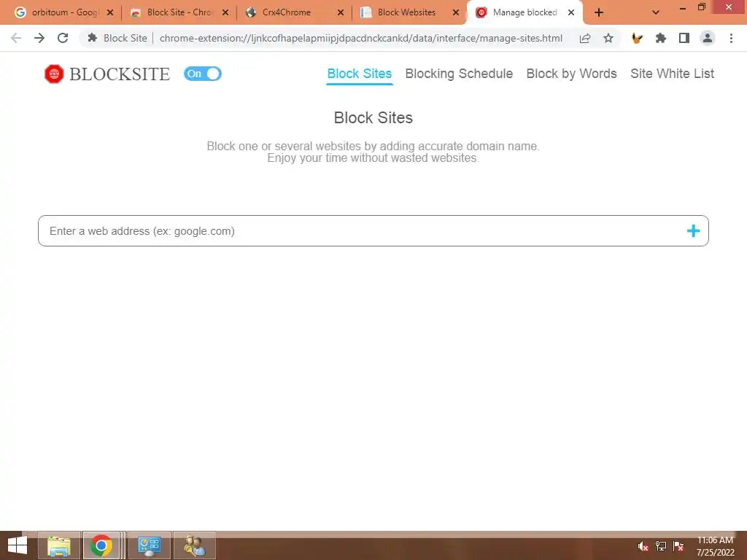Viewport: 747px width, 560px height.
Task: Click the orbitoum tab Google favicon
Action: (20, 12)
